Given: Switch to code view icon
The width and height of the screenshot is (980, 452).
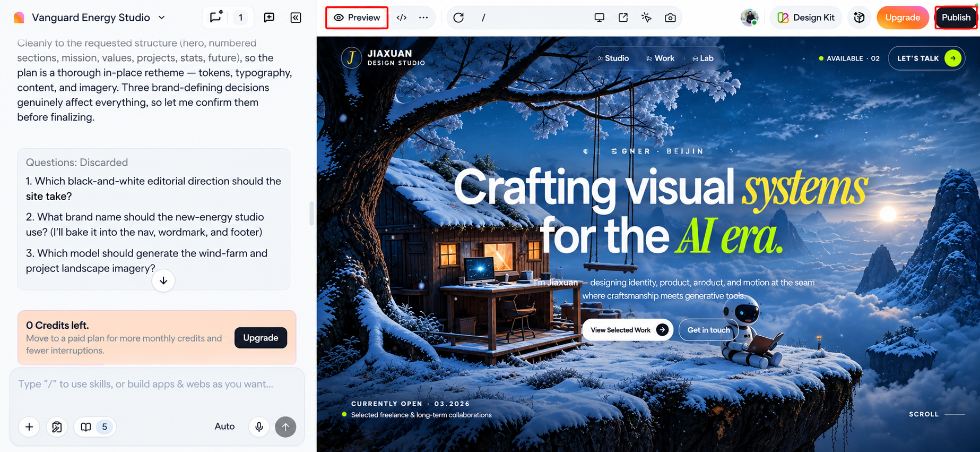Looking at the screenshot, I should [x=402, y=18].
